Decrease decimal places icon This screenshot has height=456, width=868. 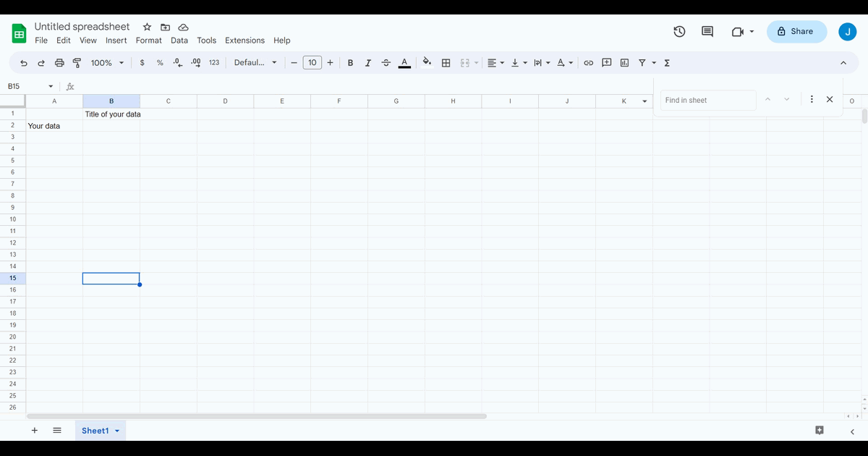tap(178, 63)
